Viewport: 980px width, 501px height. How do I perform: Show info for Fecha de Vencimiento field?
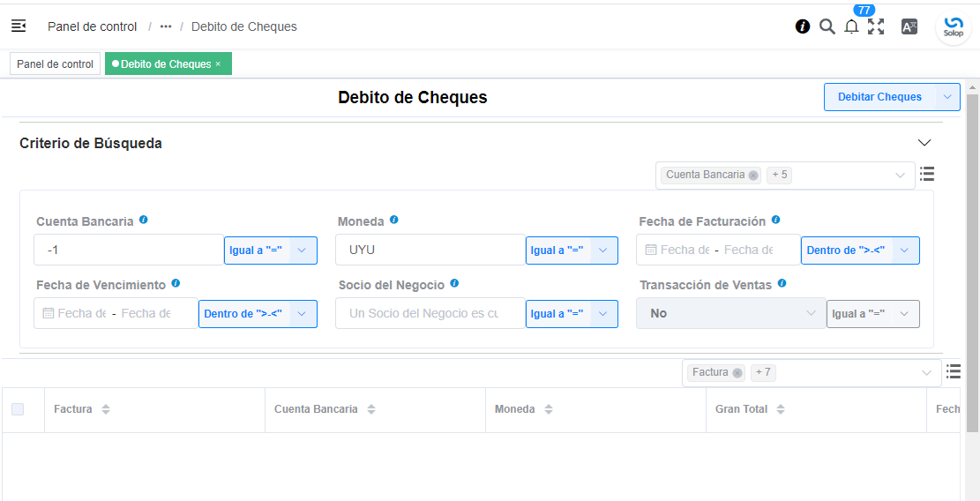pyautogui.click(x=176, y=284)
